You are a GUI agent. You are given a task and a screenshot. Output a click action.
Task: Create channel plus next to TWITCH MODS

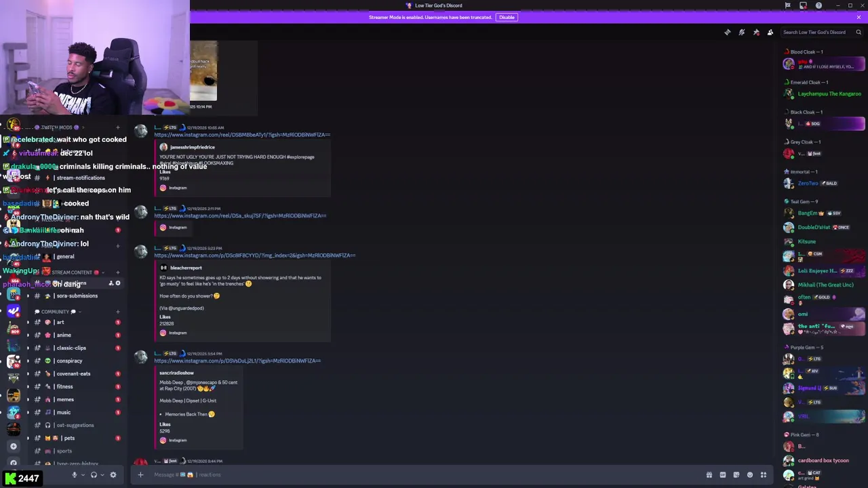pos(118,127)
